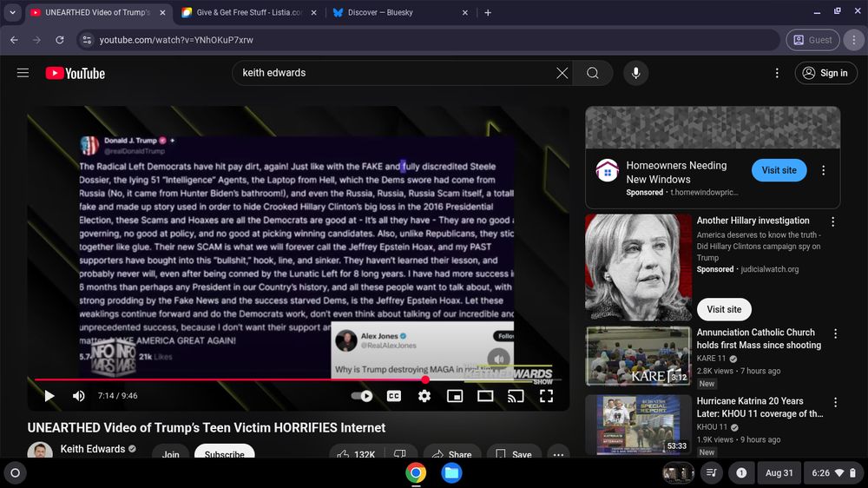Open the YouTube guide hamburger menu
Image resolution: width=868 pixels, height=488 pixels.
[x=23, y=73]
